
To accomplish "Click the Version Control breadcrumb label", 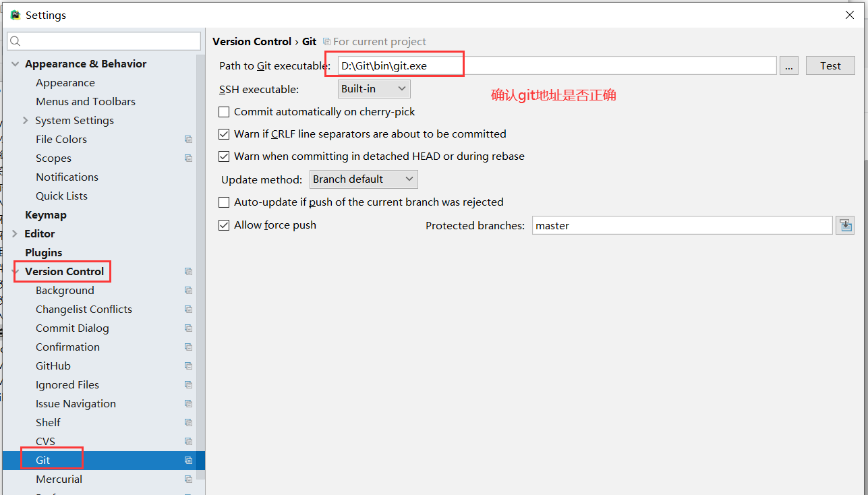I will pos(252,42).
